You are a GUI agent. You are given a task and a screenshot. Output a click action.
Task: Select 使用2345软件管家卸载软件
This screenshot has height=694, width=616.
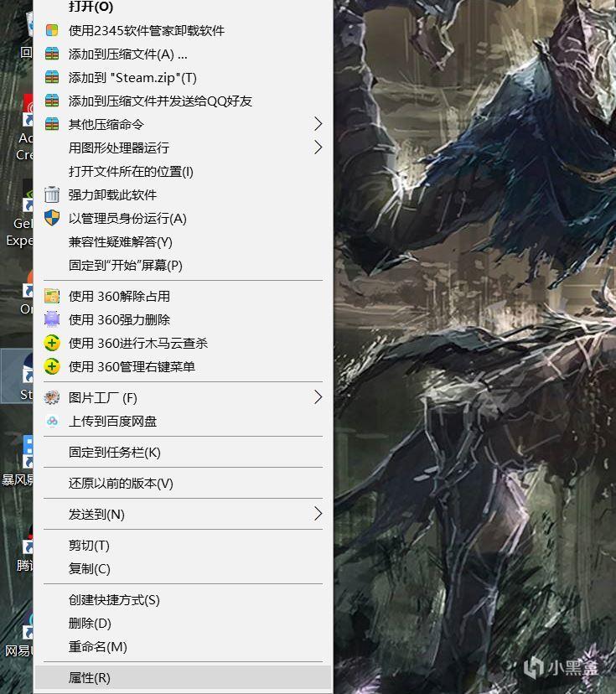pyautogui.click(x=183, y=30)
